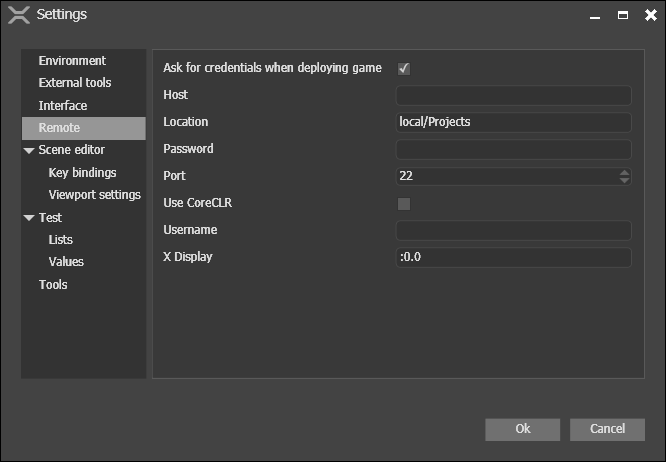Image resolution: width=666 pixels, height=462 pixels.
Task: Increase the Port value with up arrow
Action: (x=624, y=172)
